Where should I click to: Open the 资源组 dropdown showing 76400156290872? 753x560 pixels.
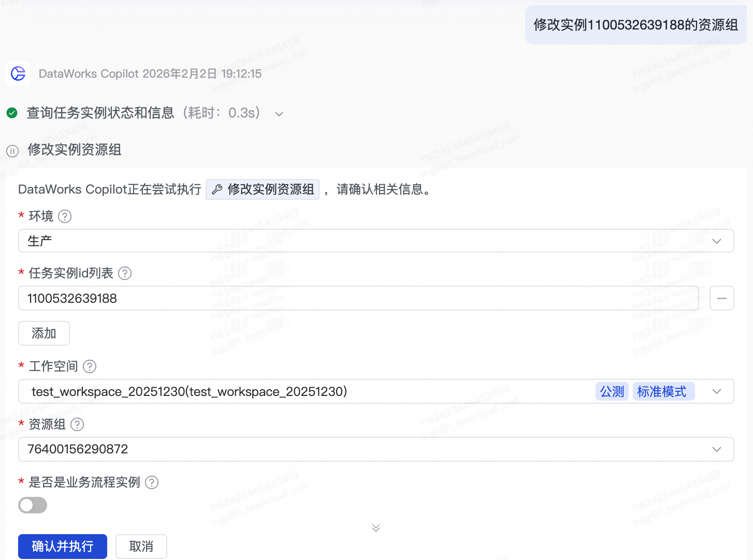376,449
